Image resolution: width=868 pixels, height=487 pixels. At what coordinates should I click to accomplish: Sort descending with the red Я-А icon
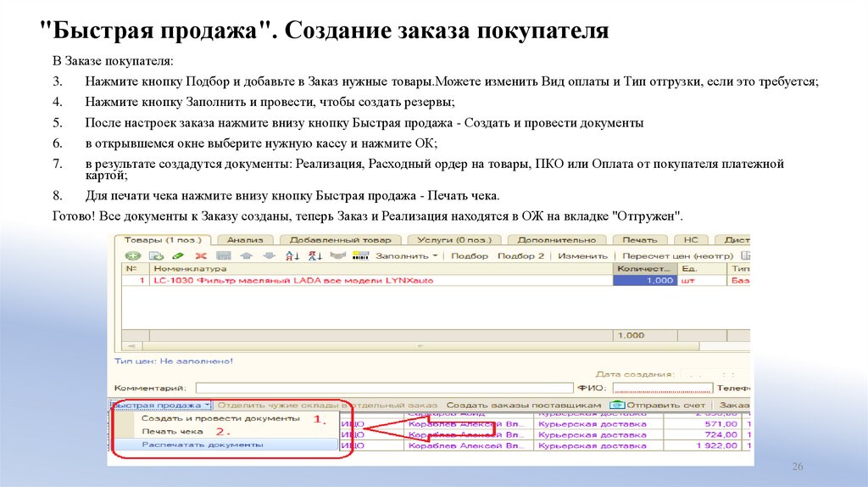(x=315, y=255)
